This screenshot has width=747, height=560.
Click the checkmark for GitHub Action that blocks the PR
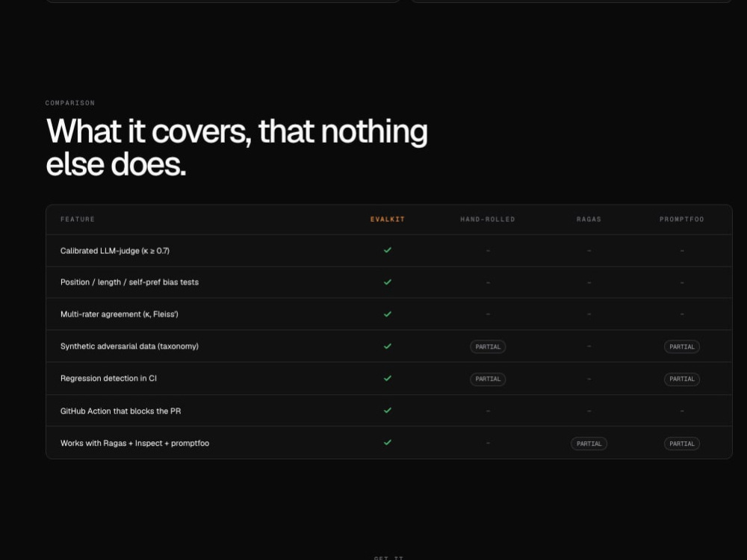[x=387, y=410]
